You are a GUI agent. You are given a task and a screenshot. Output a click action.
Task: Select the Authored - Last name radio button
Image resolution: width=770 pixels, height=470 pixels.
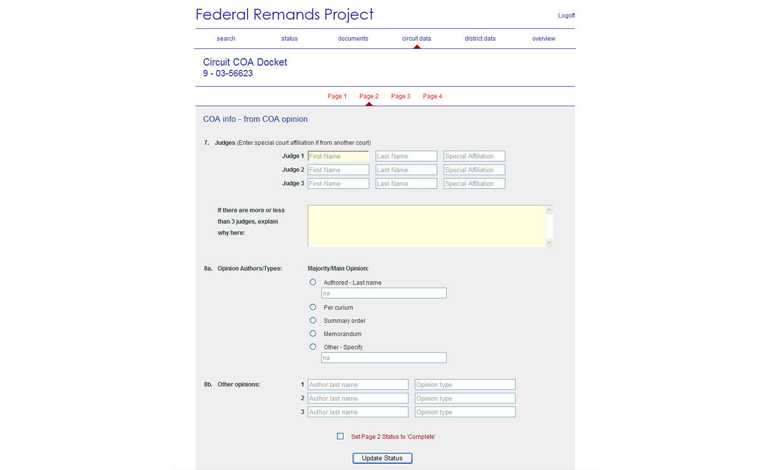[x=313, y=282]
